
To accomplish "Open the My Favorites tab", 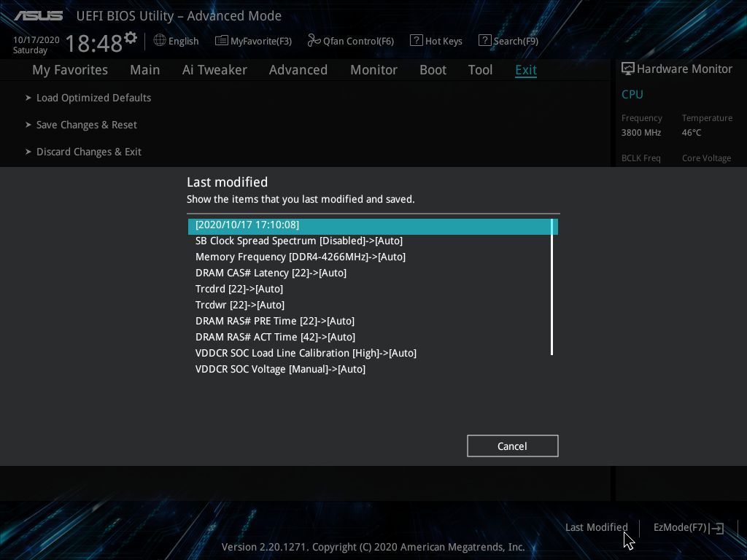I will (x=70, y=70).
